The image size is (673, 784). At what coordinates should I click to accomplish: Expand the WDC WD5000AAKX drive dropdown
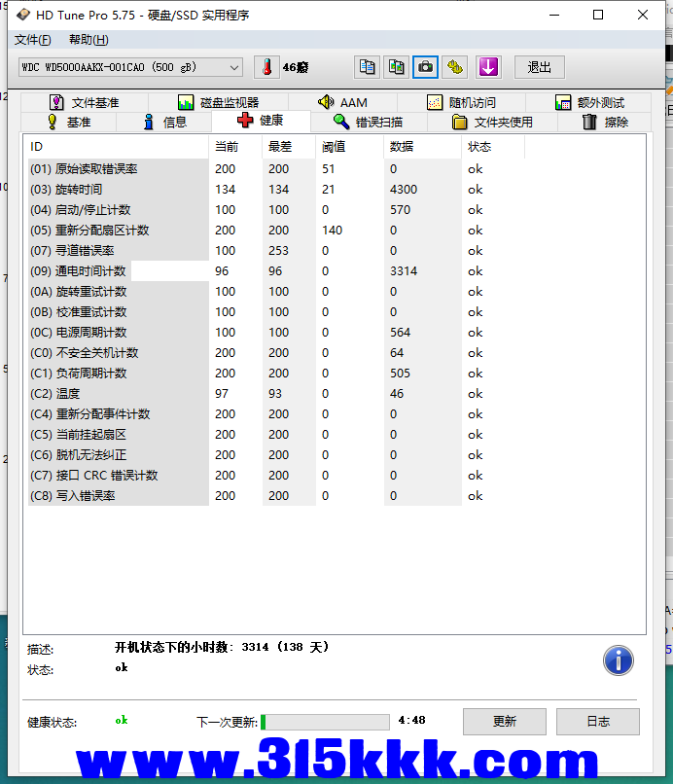tap(233, 67)
